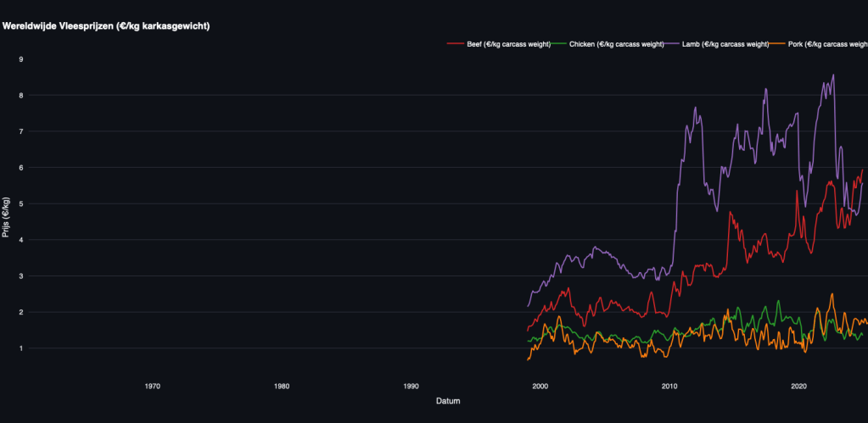The width and height of the screenshot is (868, 423).
Task: Click the 9 y-axis tick label
Action: click(21, 59)
